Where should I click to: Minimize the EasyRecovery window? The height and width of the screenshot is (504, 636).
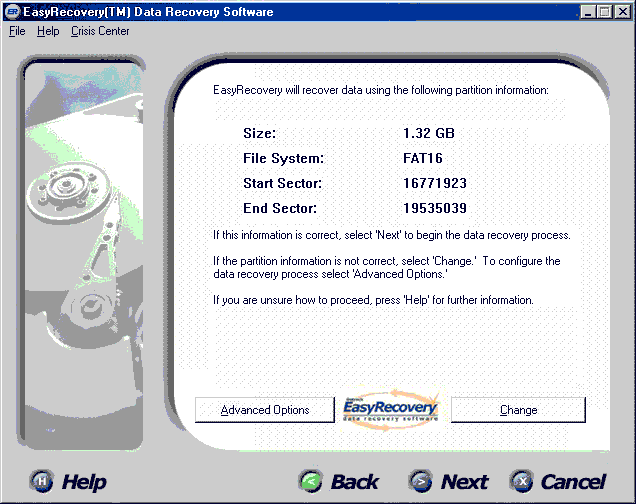coord(588,12)
